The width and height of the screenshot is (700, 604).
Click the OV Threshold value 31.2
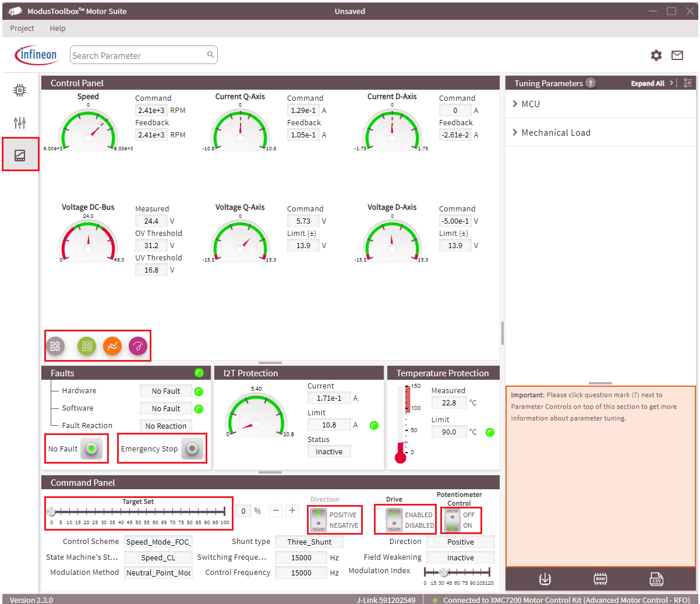(x=151, y=245)
